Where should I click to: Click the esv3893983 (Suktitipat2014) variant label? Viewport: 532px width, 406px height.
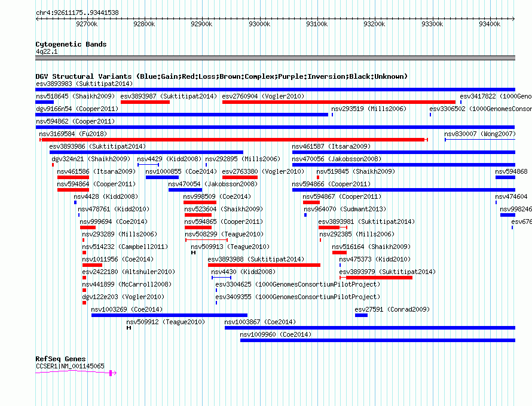[84, 84]
